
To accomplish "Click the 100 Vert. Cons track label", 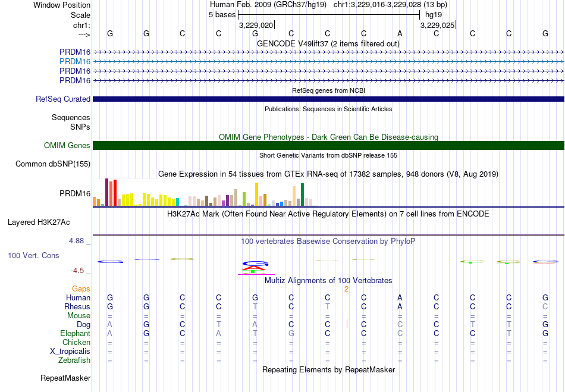I will point(33,255).
